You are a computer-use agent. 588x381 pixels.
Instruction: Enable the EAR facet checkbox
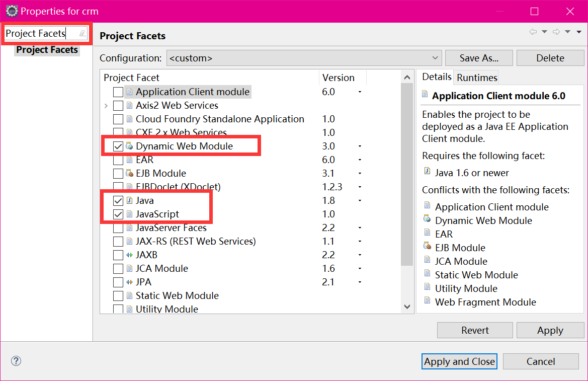click(x=118, y=160)
